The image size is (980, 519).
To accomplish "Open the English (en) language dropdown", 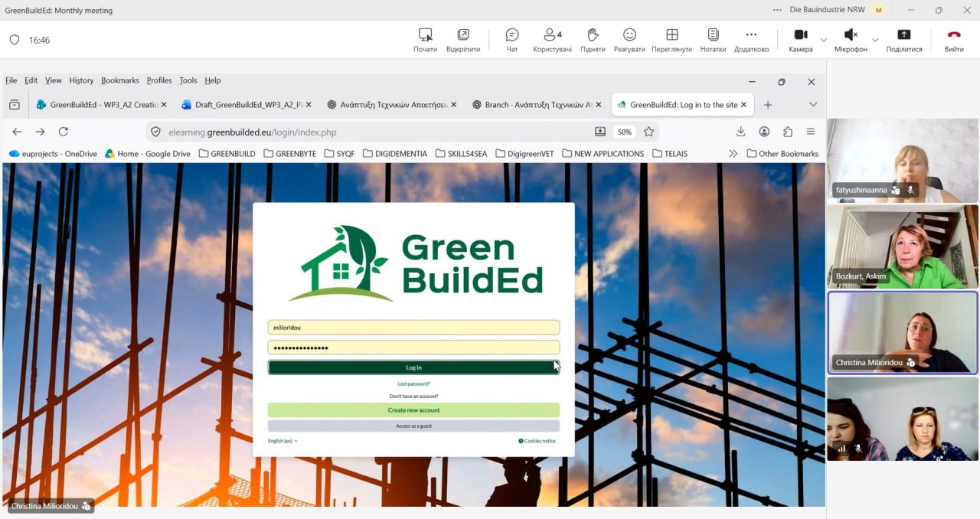I will [x=283, y=441].
